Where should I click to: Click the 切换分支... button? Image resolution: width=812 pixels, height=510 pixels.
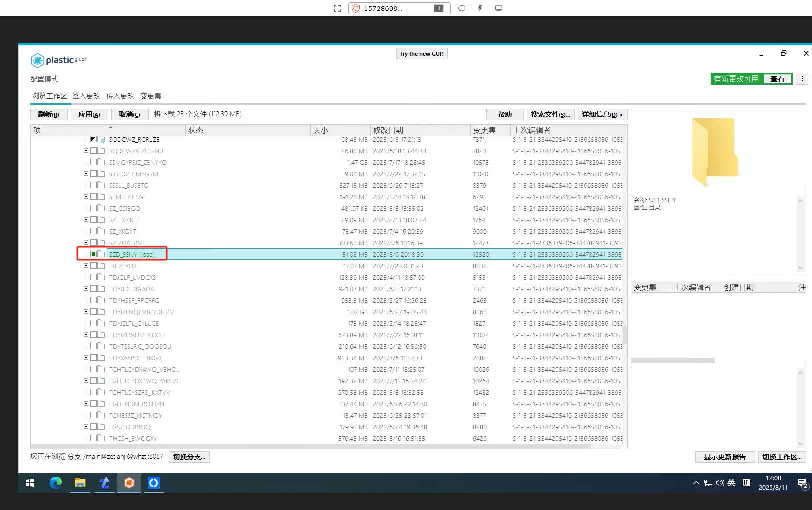189,457
